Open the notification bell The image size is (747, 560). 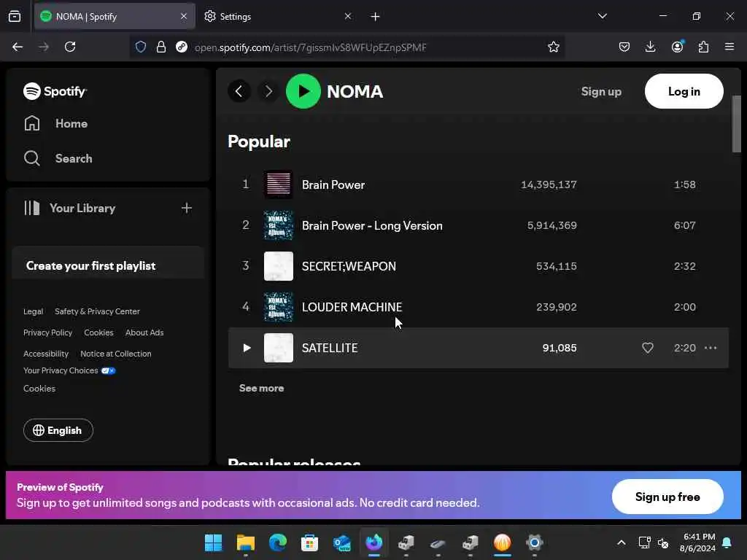(727, 542)
